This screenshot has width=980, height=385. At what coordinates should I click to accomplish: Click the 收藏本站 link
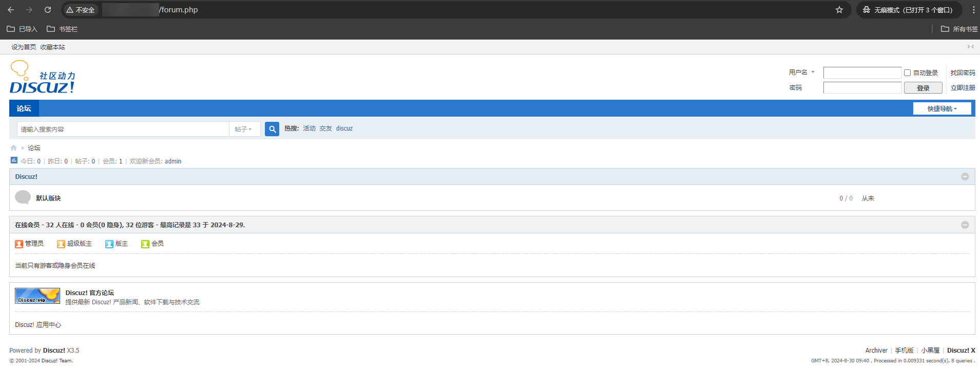tap(53, 47)
